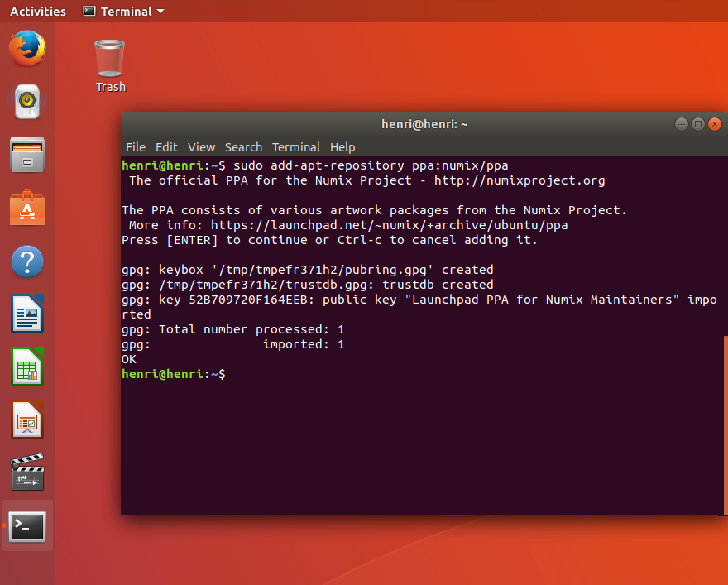Click the launchpad.net numix archive URL
The height and width of the screenshot is (585, 728).
[x=389, y=225]
